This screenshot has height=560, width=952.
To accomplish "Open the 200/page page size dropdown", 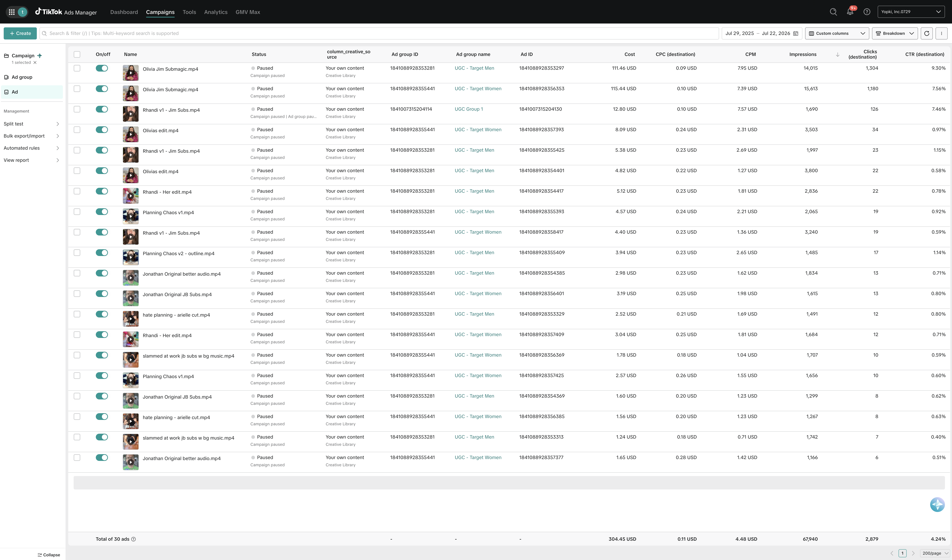I will tap(935, 553).
